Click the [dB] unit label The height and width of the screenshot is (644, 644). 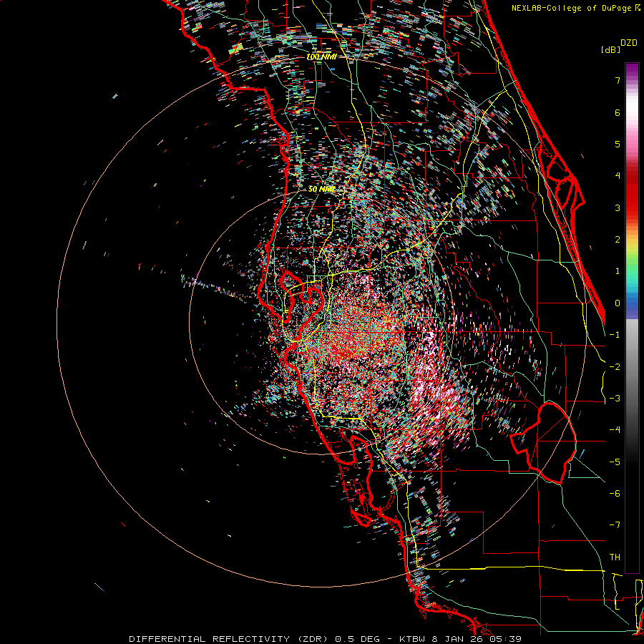[611, 49]
